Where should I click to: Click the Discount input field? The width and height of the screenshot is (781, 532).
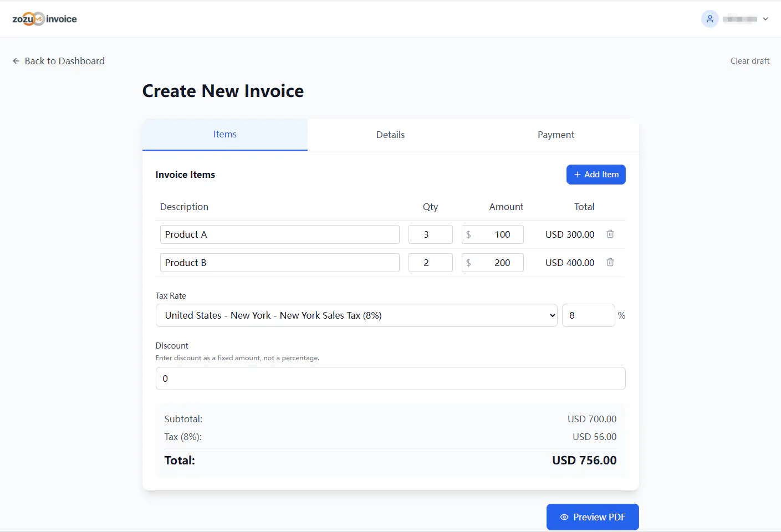[x=391, y=378]
